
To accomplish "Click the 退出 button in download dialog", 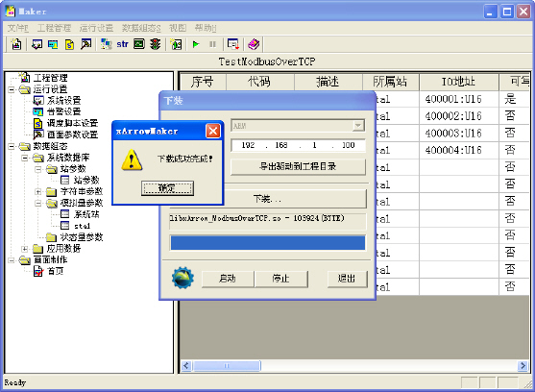I will pos(347,279).
